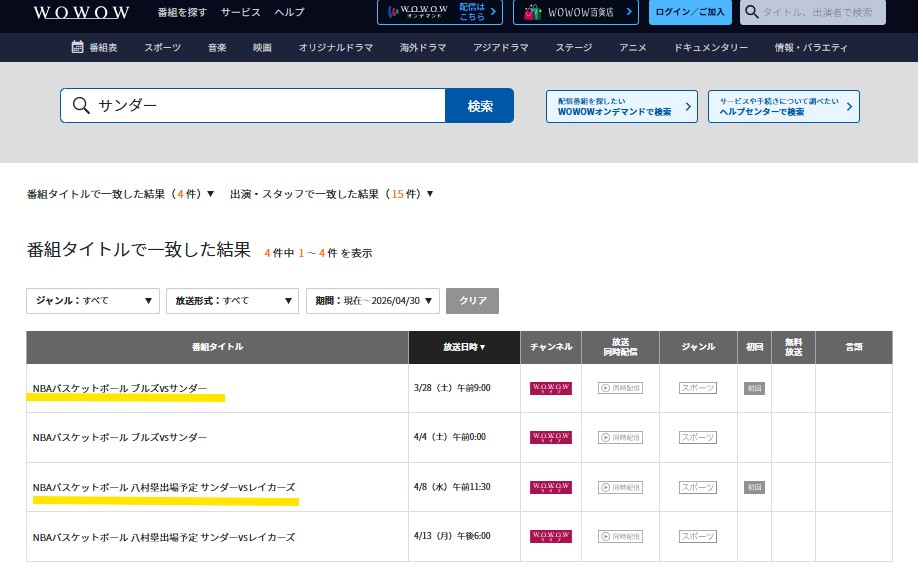Open the WOWOW百貨店 shop banner
This screenshot has width=918, height=572.
575,12
